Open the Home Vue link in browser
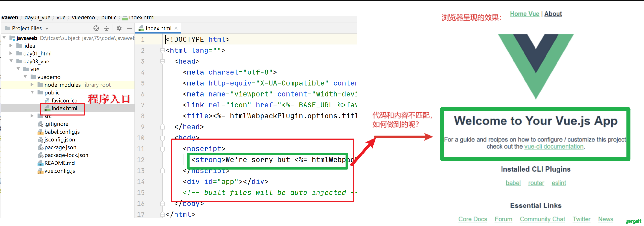Image resolution: width=644 pixels, height=226 pixels. (x=524, y=14)
